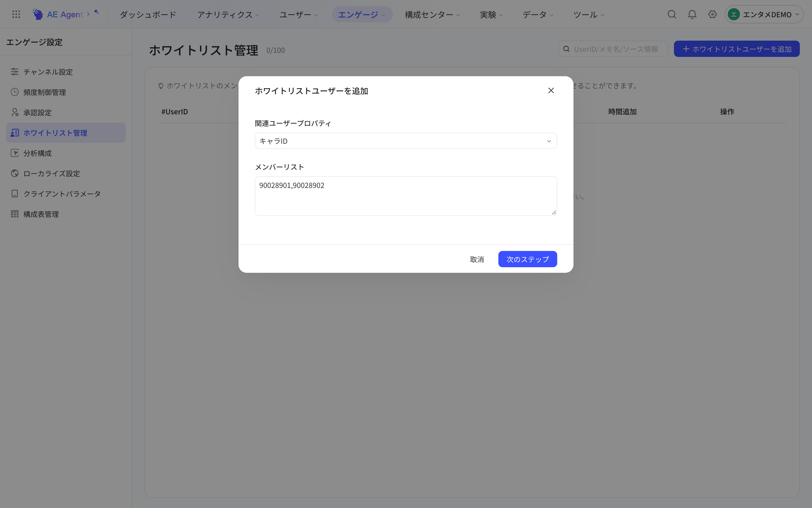The width and height of the screenshot is (812, 508).
Task: Open notifications bell icon
Action: coord(692,14)
